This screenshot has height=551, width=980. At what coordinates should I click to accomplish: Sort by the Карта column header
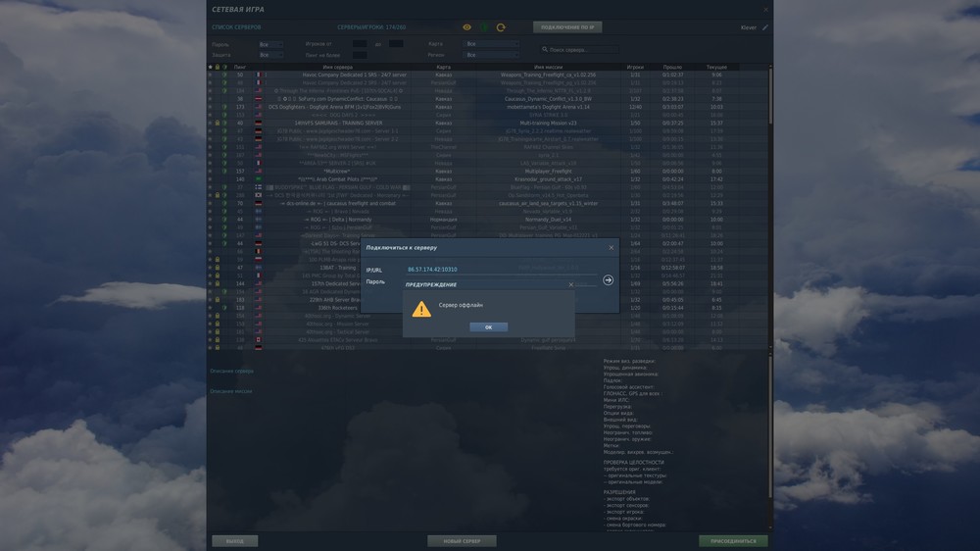[x=443, y=67]
